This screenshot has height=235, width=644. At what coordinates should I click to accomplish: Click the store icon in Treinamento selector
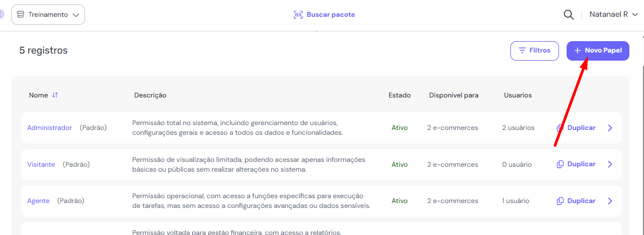point(21,15)
